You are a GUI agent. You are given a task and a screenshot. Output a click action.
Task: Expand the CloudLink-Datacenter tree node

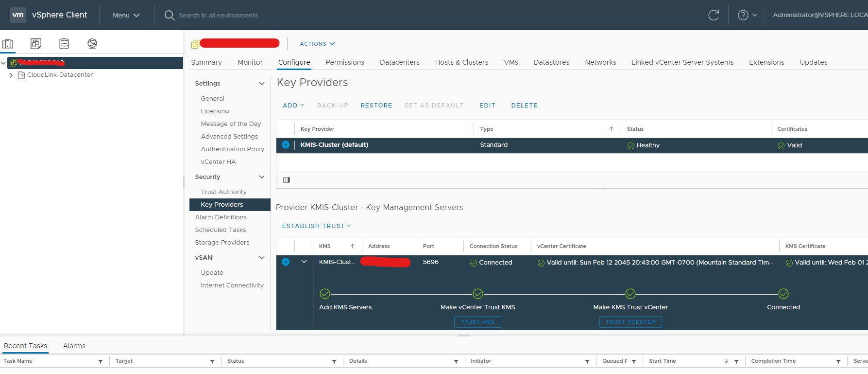pos(11,75)
